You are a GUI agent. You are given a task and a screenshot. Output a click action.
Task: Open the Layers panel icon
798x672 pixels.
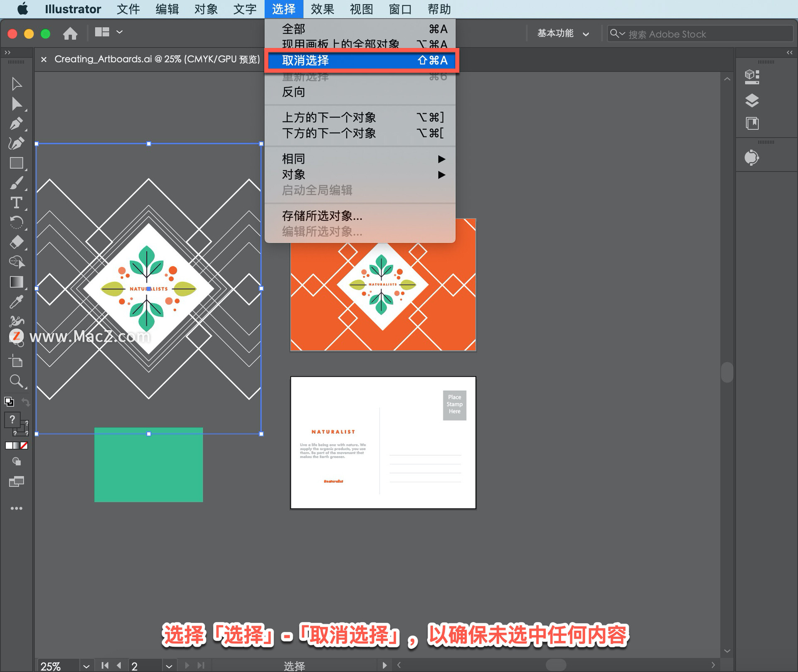pyautogui.click(x=752, y=100)
